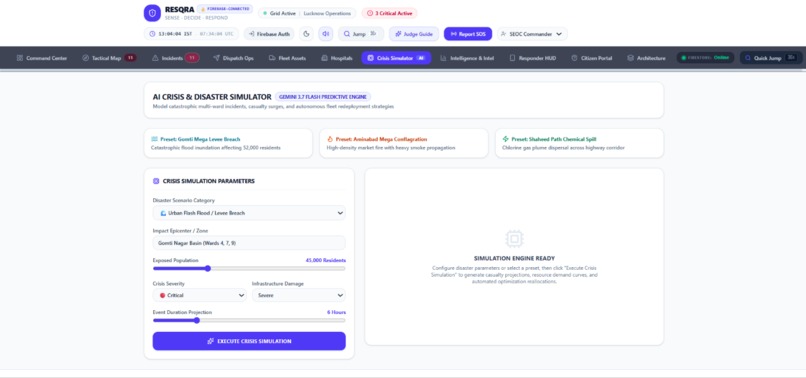Select the Gomti Mega Levee Breach preset
Image resolution: width=806 pixels, height=378 pixels.
click(x=228, y=143)
